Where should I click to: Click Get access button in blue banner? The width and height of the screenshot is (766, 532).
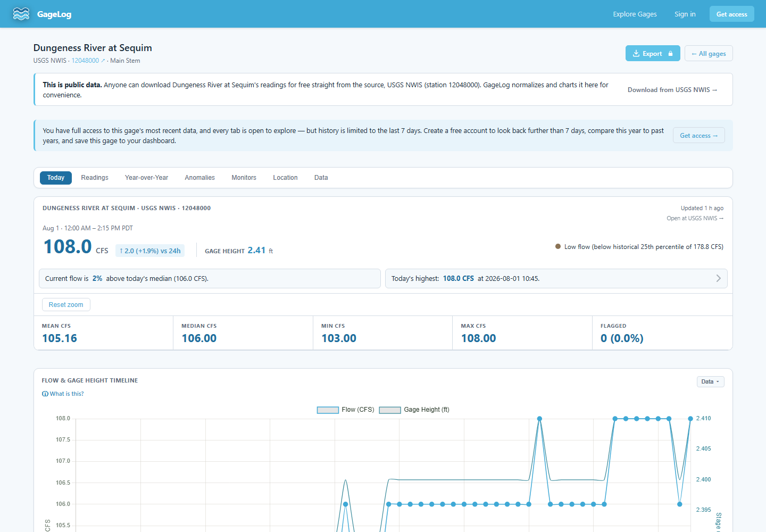point(698,136)
